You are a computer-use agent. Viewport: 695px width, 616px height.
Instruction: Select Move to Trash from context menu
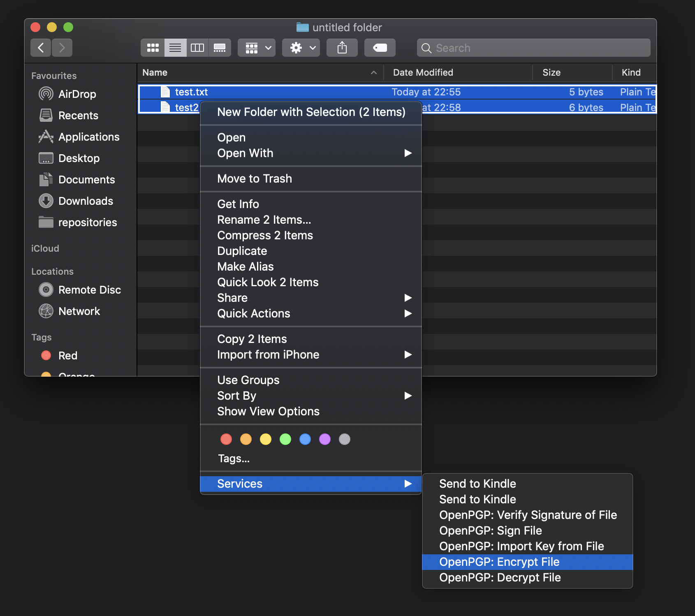(x=255, y=178)
